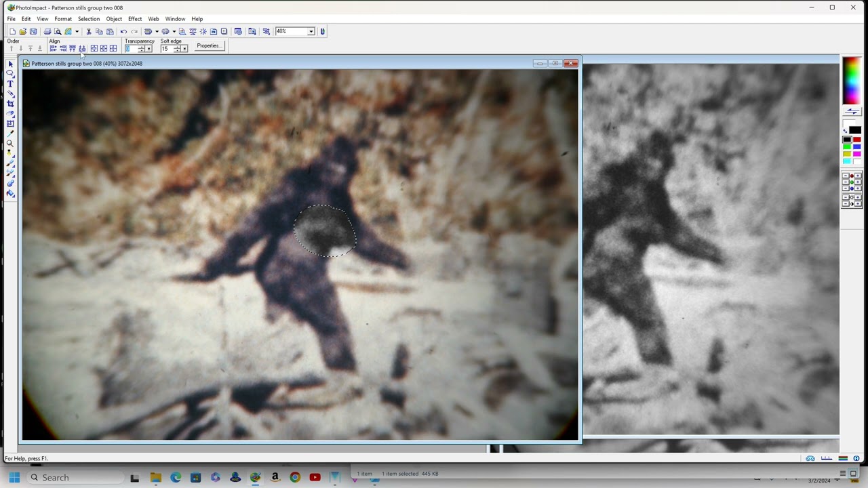Decrease brightness with minus button
868x488 pixels.
tap(846, 197)
